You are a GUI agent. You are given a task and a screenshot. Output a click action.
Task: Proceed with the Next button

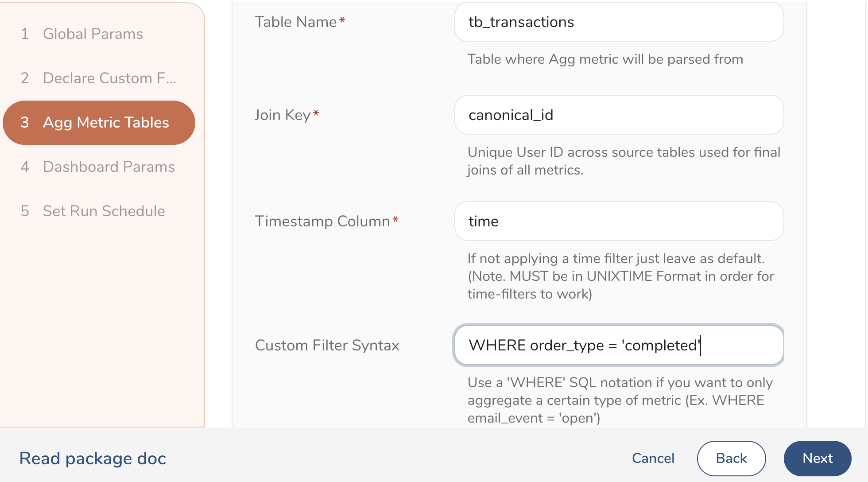tap(817, 459)
